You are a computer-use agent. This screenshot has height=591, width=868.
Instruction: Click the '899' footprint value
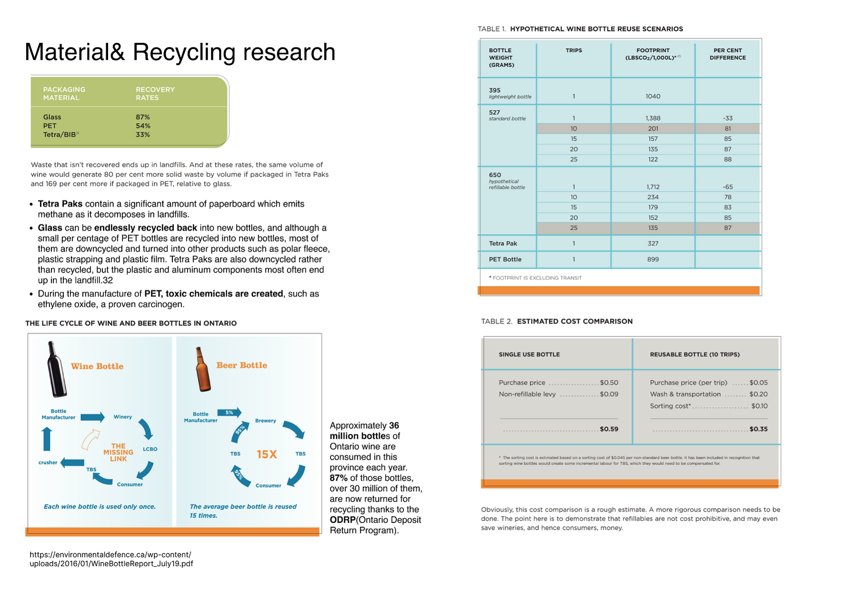point(653,259)
